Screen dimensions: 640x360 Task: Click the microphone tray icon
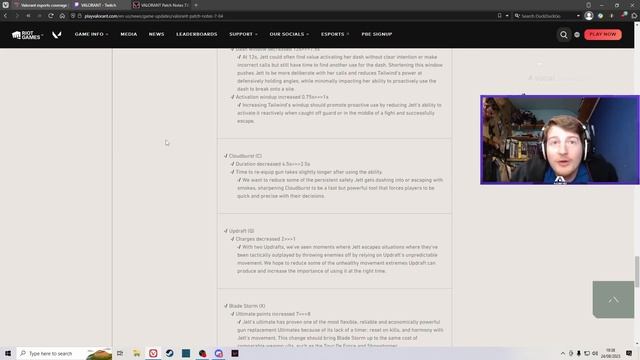[579, 353]
